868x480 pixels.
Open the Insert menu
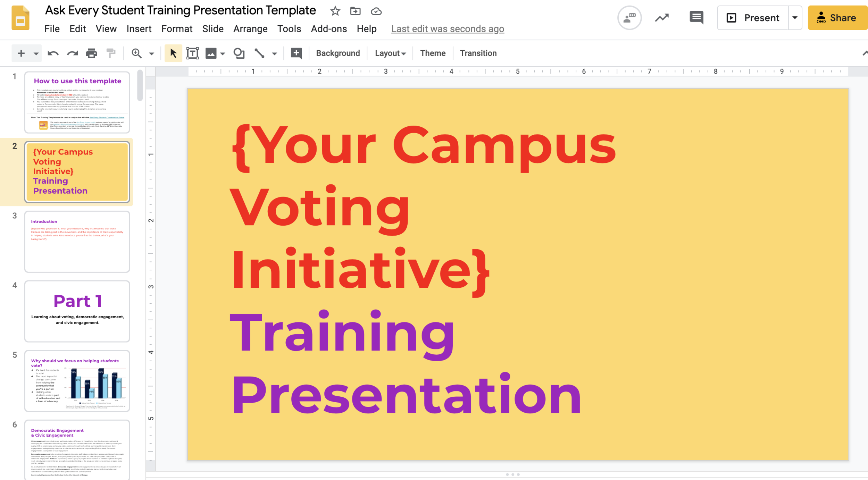point(139,29)
